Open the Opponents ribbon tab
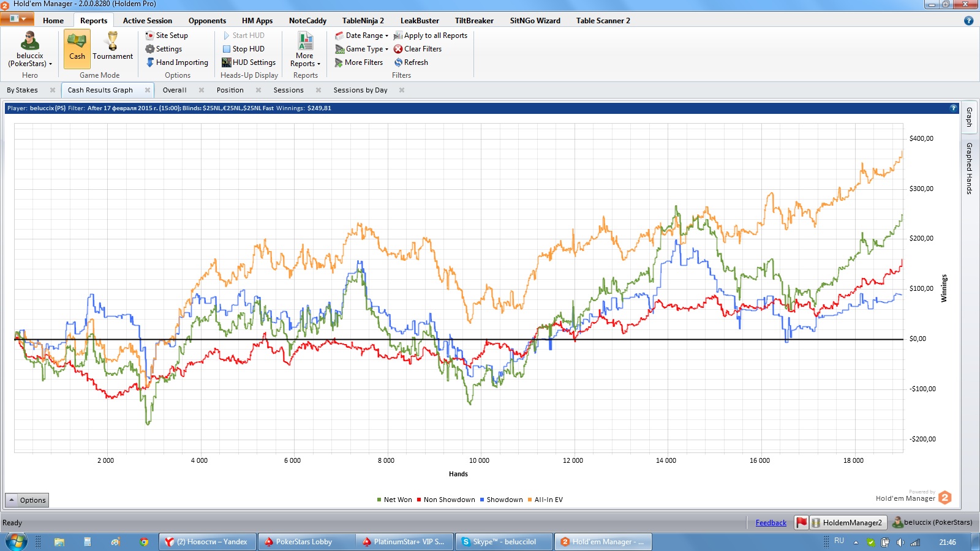980x551 pixels. (x=207, y=20)
